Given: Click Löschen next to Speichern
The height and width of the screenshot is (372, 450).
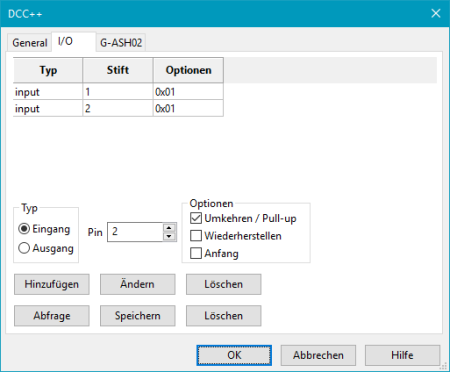Looking at the screenshot, I should (224, 316).
